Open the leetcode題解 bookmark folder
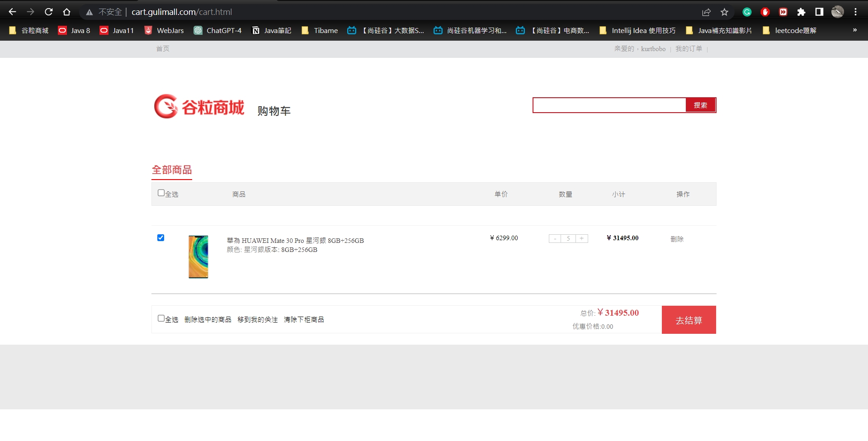 tap(789, 30)
